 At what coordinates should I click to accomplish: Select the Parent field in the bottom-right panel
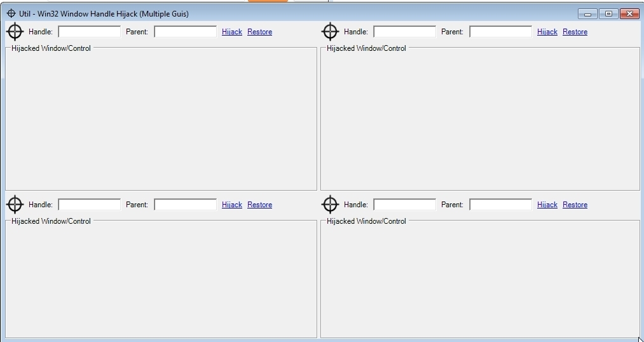(x=500, y=205)
